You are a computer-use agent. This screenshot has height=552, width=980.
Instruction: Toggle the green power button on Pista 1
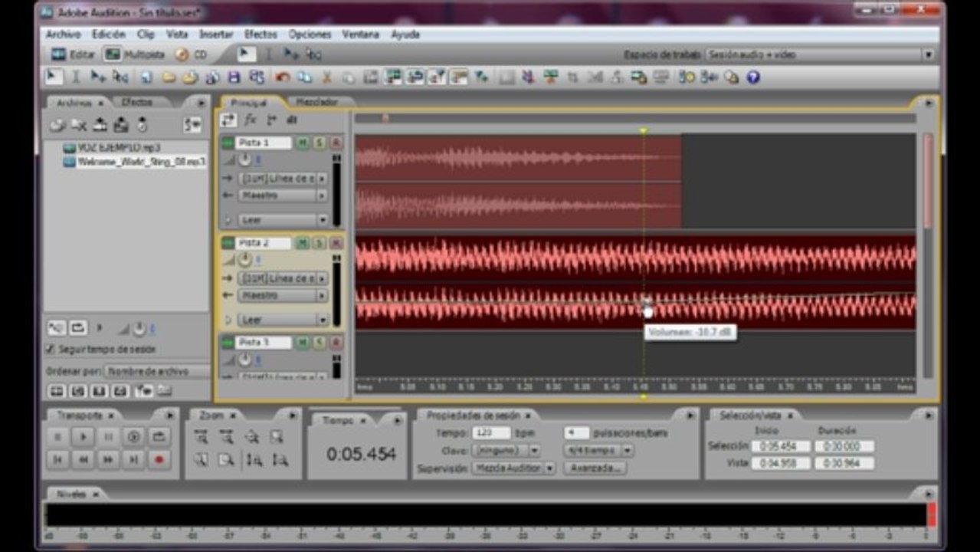tap(228, 143)
